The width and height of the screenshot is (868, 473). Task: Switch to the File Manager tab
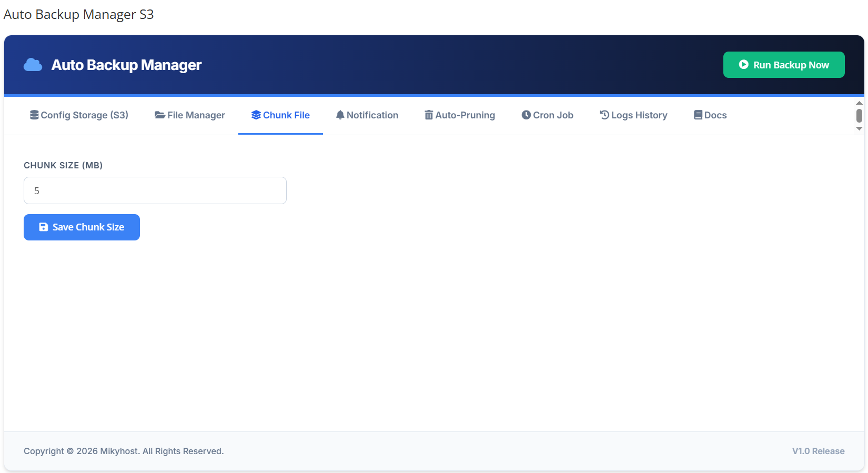190,115
